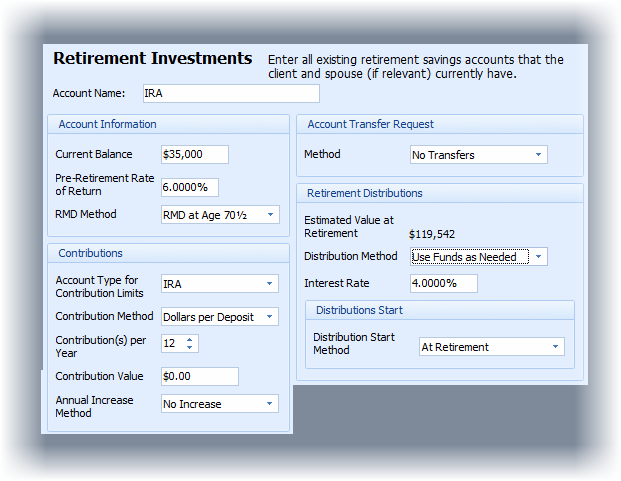The height and width of the screenshot is (481, 621).
Task: Click the Current Balance input field
Action: coord(194,154)
